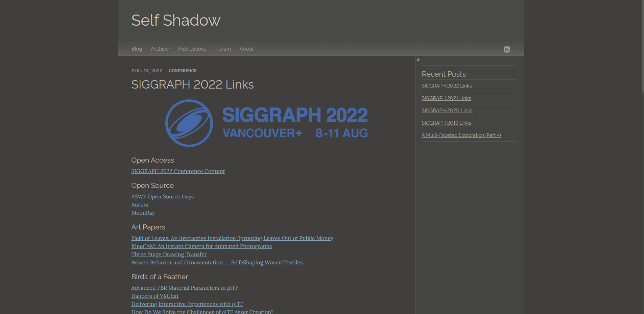Screen dimensions: 644x314
Task: Open SIGGRAPH 2022 Links in Recent Posts
Action: pos(447,86)
